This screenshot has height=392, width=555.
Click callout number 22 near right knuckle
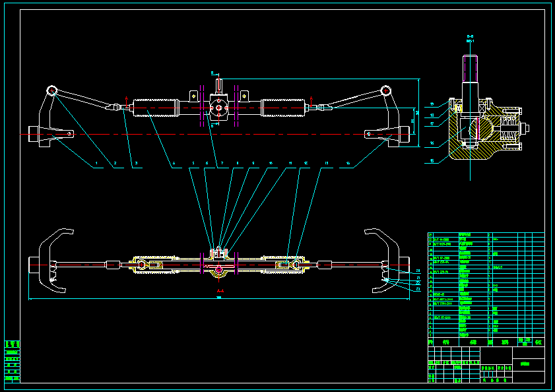pos(418,283)
